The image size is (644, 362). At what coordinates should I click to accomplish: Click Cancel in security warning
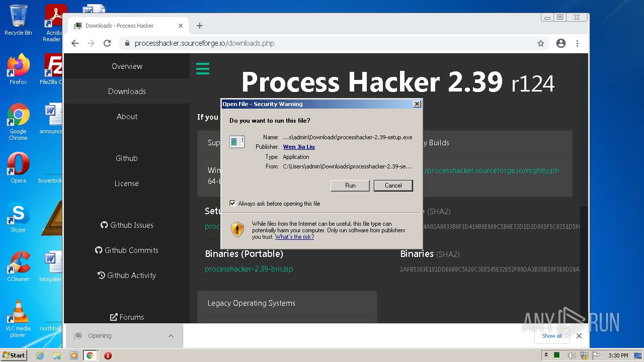393,186
